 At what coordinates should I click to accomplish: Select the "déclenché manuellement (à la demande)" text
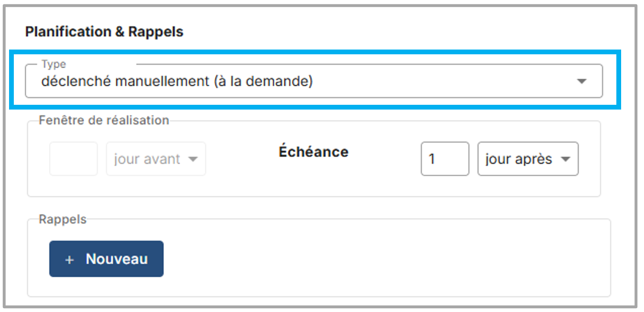(177, 81)
